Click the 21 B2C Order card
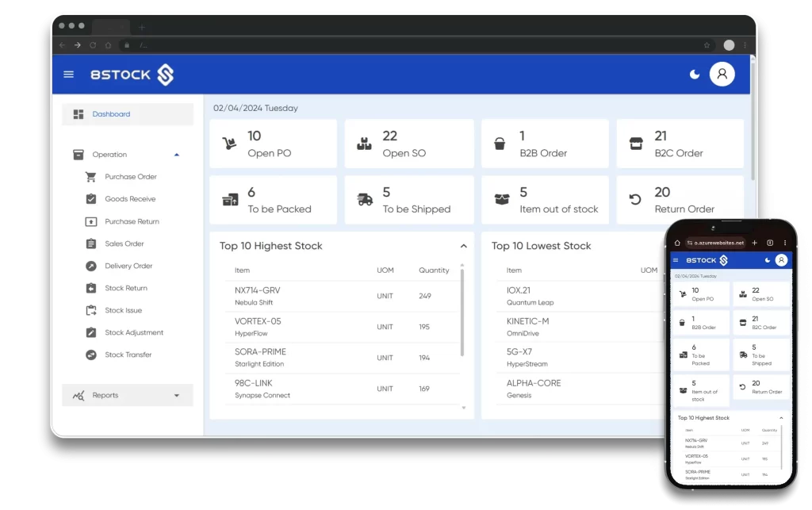This screenshot has width=812, height=510. pos(680,143)
